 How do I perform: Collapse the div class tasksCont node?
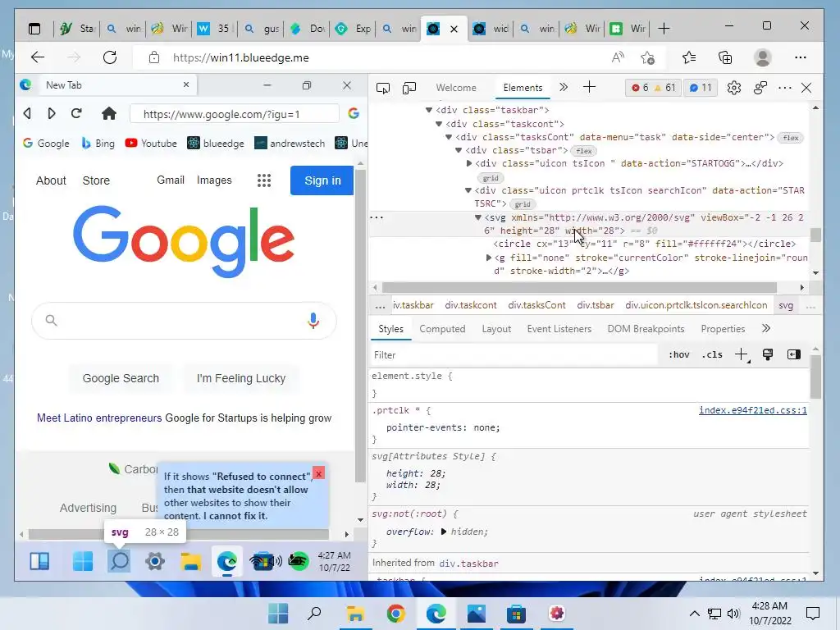point(449,138)
